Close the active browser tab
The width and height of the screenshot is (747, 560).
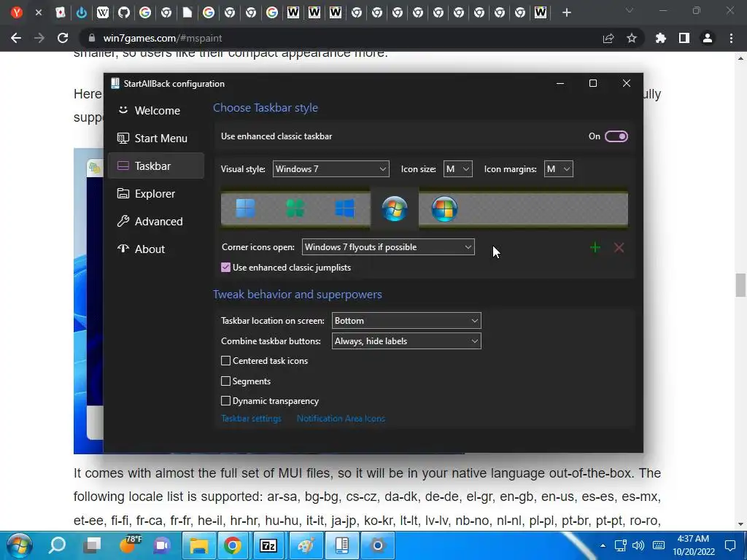pos(39,12)
